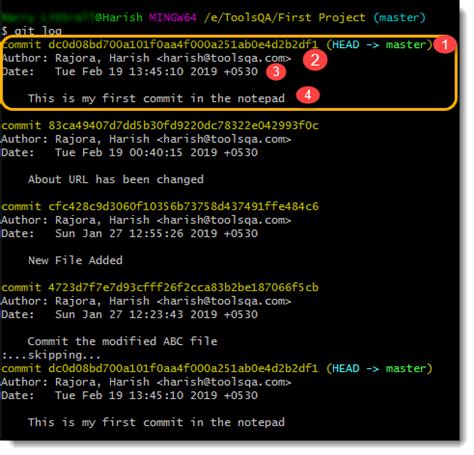Click the "New File Added" commit message

tap(75, 260)
